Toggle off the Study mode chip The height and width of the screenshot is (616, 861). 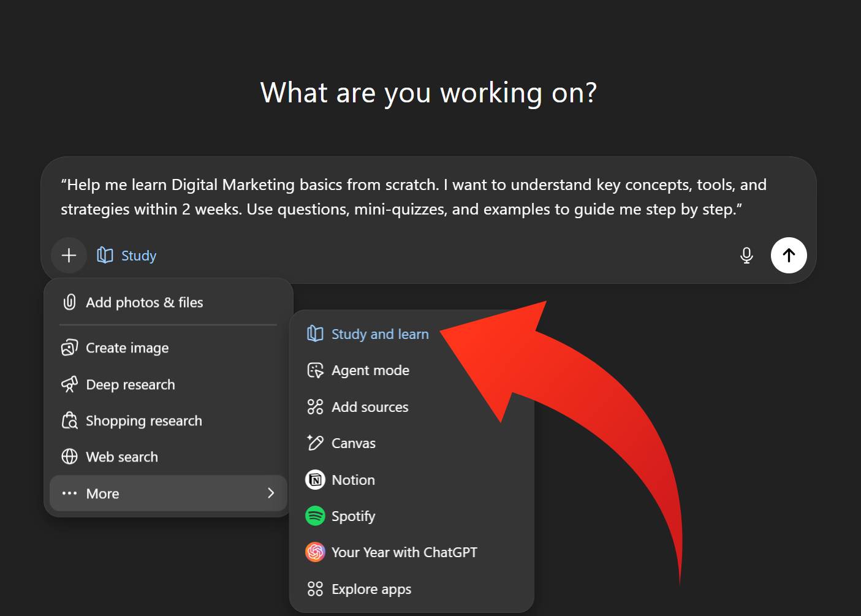coord(127,256)
